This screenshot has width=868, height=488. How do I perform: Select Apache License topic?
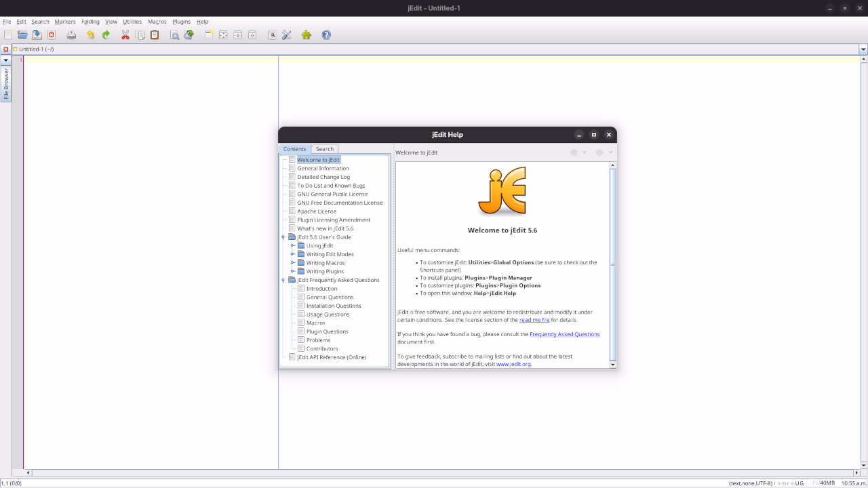click(317, 211)
